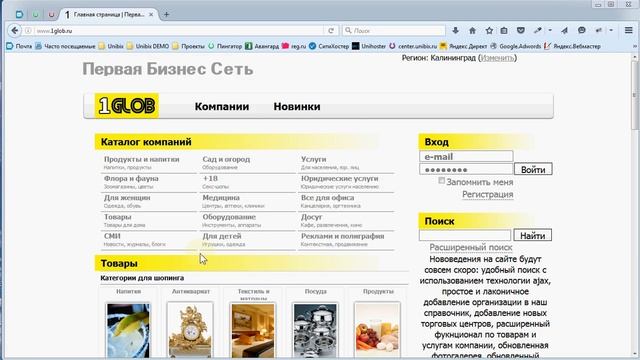Open a new tab with the plus icon
Viewport: 640px width, 360px height.
(x=166, y=14)
